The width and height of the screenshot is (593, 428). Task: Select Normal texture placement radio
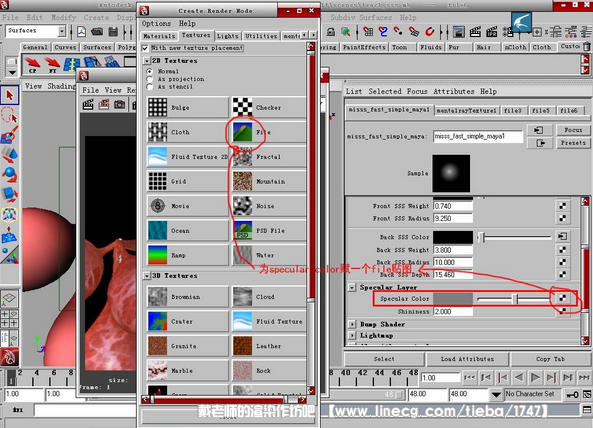pos(150,71)
